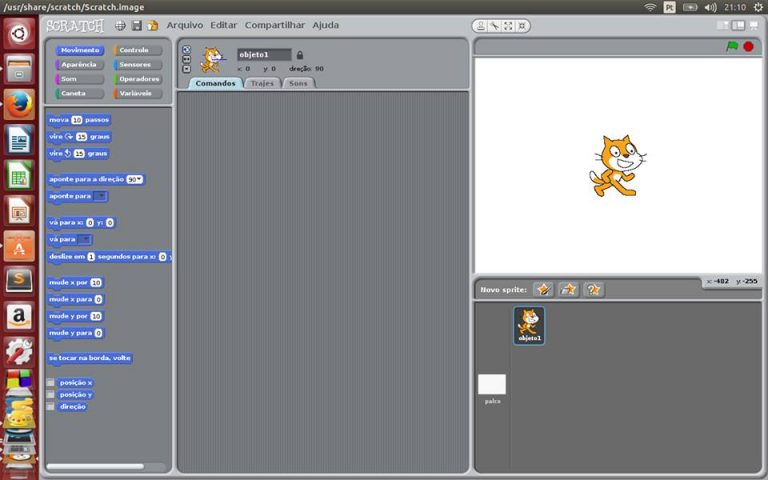Image resolution: width=768 pixels, height=480 pixels.
Task: Select the Som block category
Action: click(80, 79)
